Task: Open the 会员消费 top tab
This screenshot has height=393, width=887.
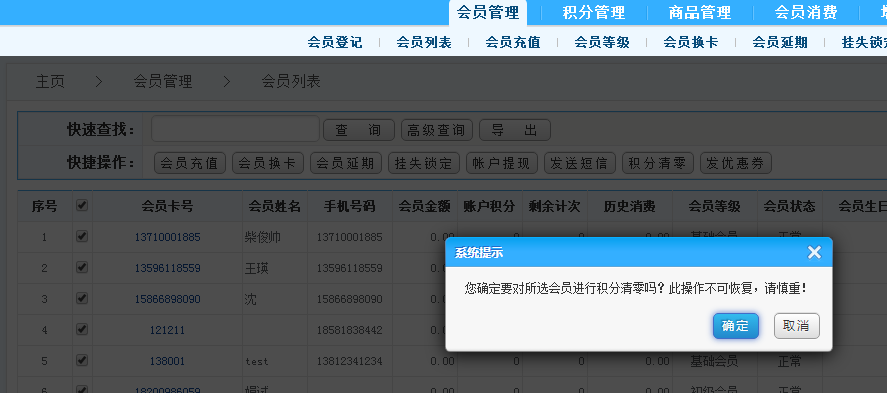Action: point(806,12)
